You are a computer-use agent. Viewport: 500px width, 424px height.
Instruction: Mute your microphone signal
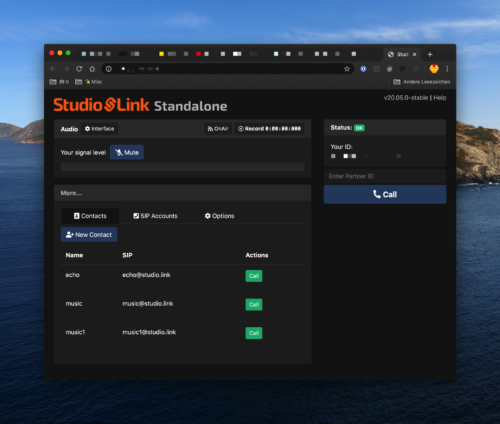coord(127,152)
